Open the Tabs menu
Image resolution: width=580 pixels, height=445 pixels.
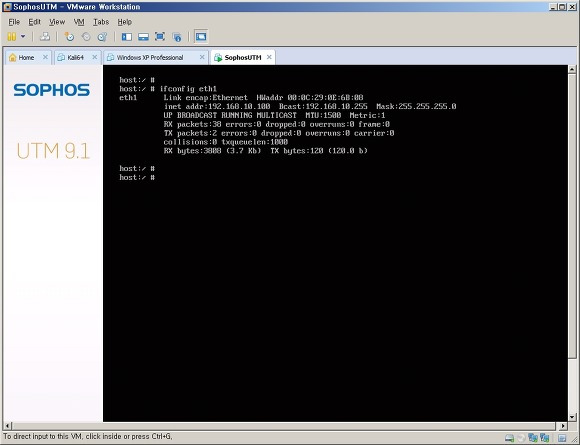[101, 22]
